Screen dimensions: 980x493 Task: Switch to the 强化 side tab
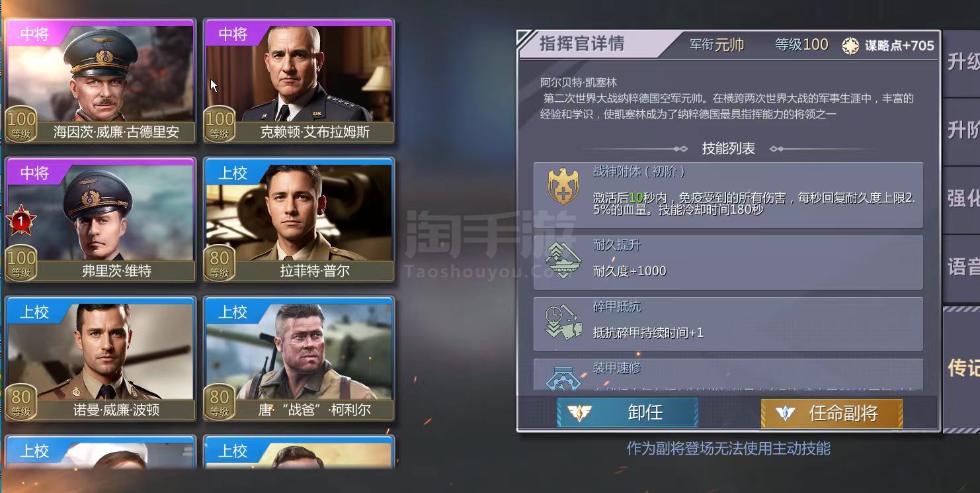(x=962, y=199)
